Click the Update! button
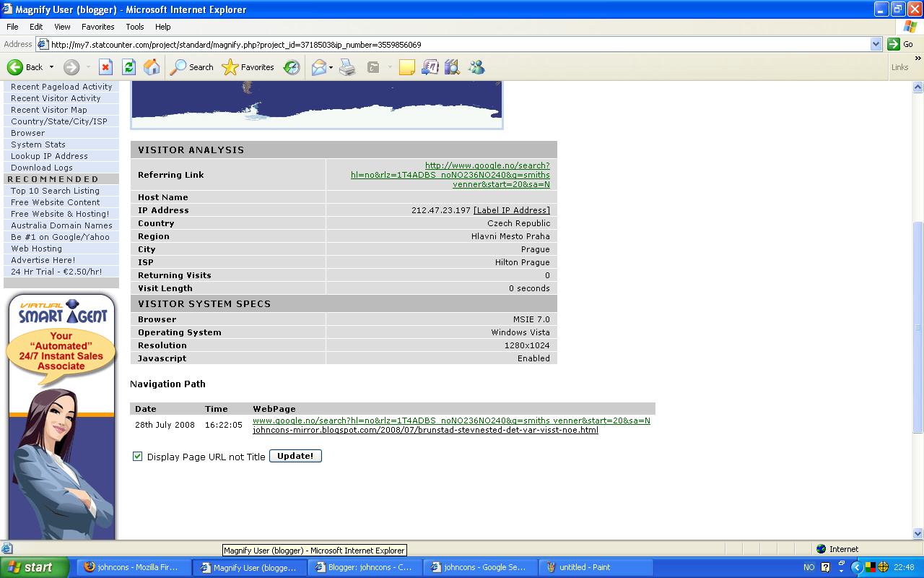The height and width of the screenshot is (578, 924). (x=295, y=456)
